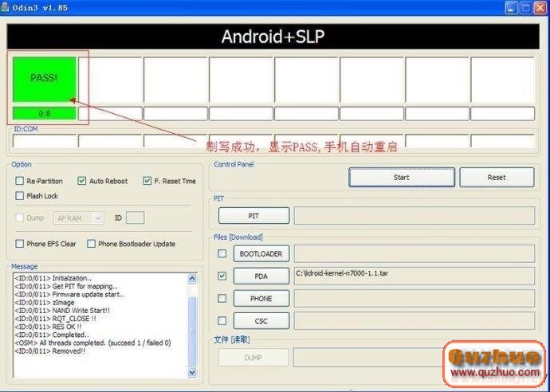
Task: Click the PIT file button
Action: coord(253,216)
